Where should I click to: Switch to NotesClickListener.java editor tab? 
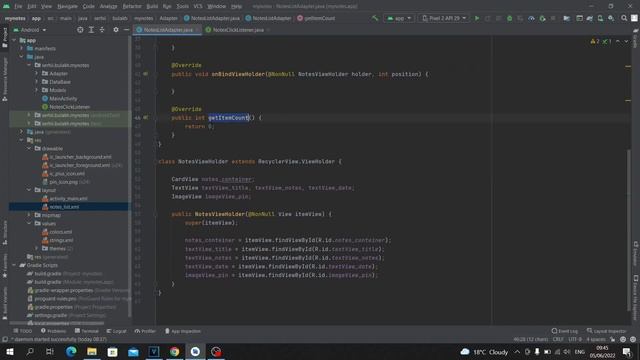click(238, 30)
